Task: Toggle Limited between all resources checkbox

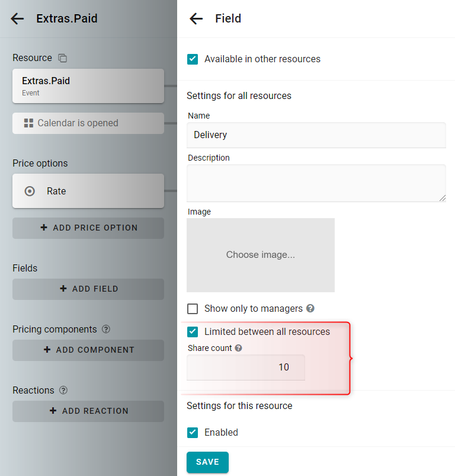Action: point(193,332)
